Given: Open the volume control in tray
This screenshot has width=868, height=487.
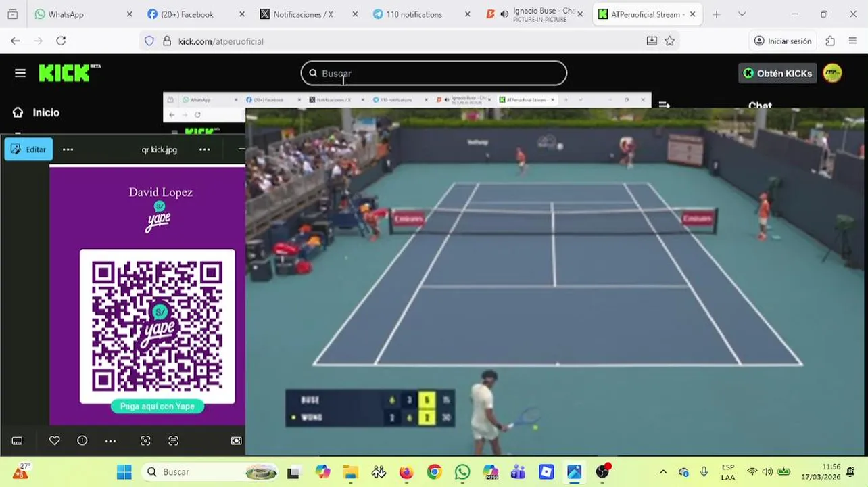Looking at the screenshot, I should tap(767, 472).
